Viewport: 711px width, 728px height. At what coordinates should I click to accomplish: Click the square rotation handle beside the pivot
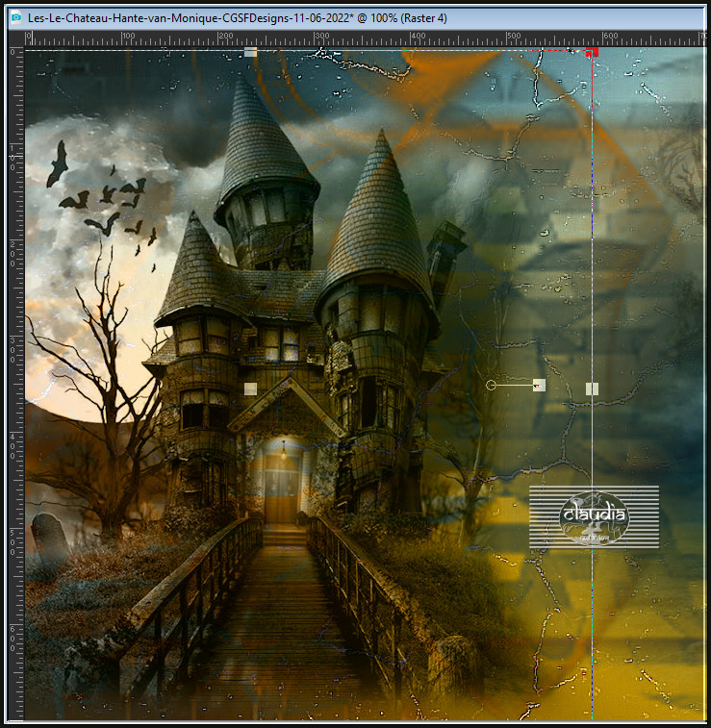tap(539, 385)
